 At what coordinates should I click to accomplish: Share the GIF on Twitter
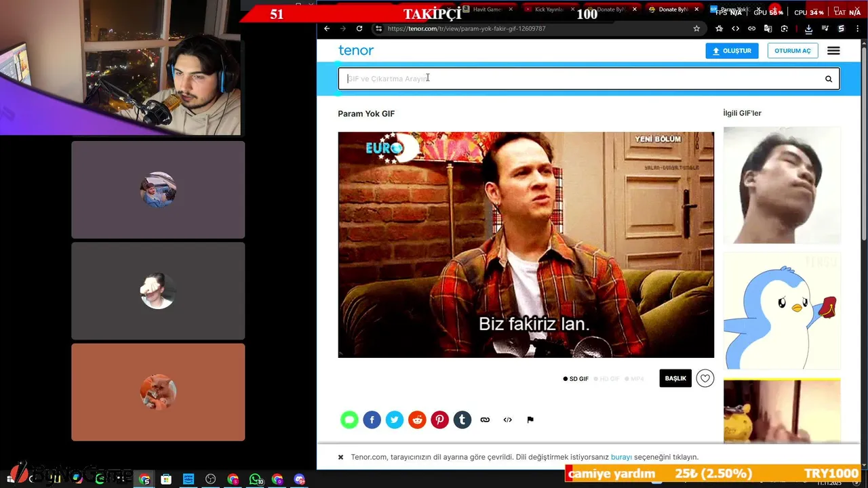[x=395, y=420]
